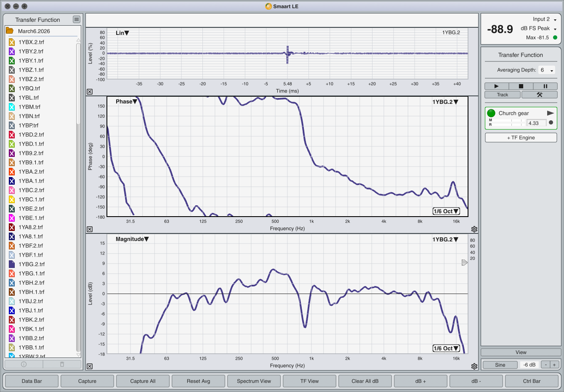The width and height of the screenshot is (564, 392).
Task: Toggle delay Track button
Action: 503,95
